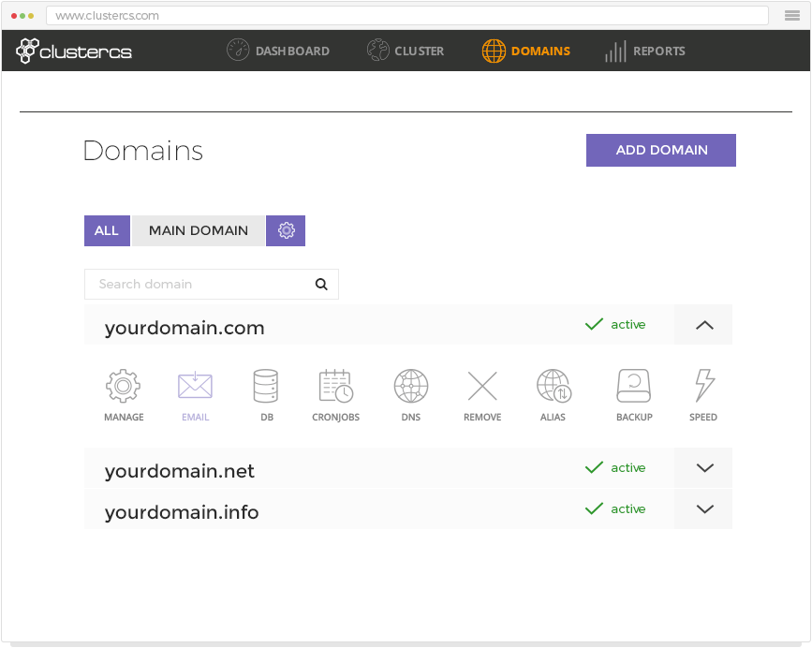Click the active status of yourdomain.info
The image size is (812, 648).
[615, 508]
